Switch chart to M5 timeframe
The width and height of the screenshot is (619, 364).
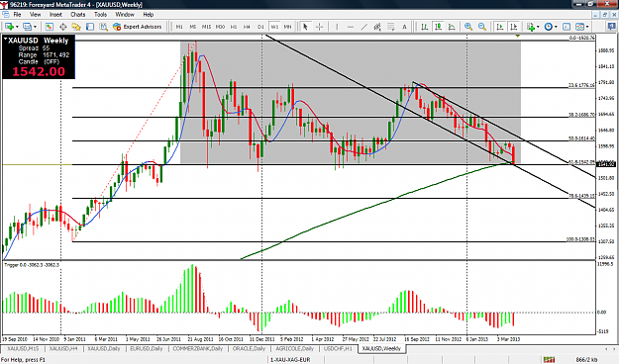(x=193, y=27)
